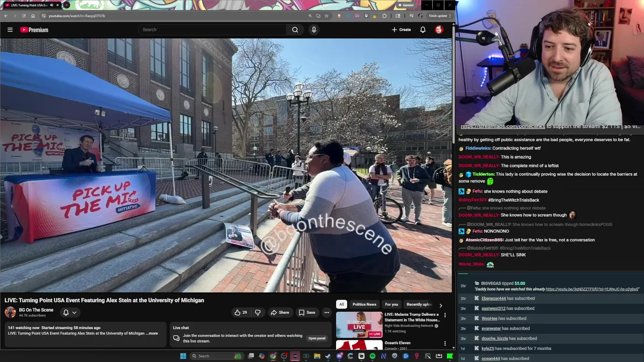Like the video with thumbs up
The width and height of the screenshot is (644, 362).
pyautogui.click(x=240, y=312)
